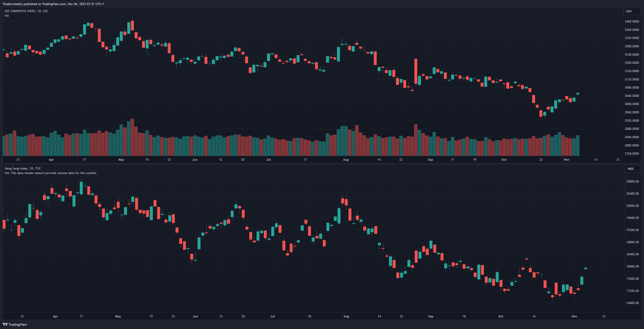Click the TradingView logo at the bottom left
This screenshot has width=644, height=329.
[15, 324]
